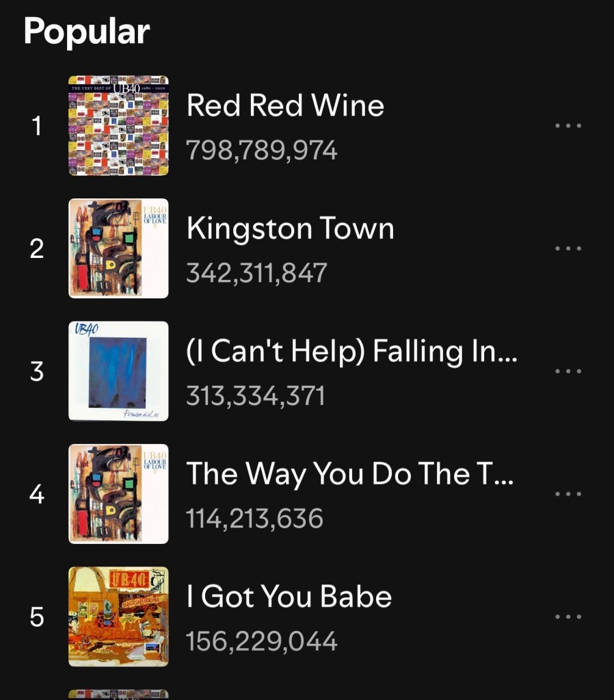This screenshot has height=700, width=614.
Task: Select the Popular section heading
Action: tap(87, 31)
